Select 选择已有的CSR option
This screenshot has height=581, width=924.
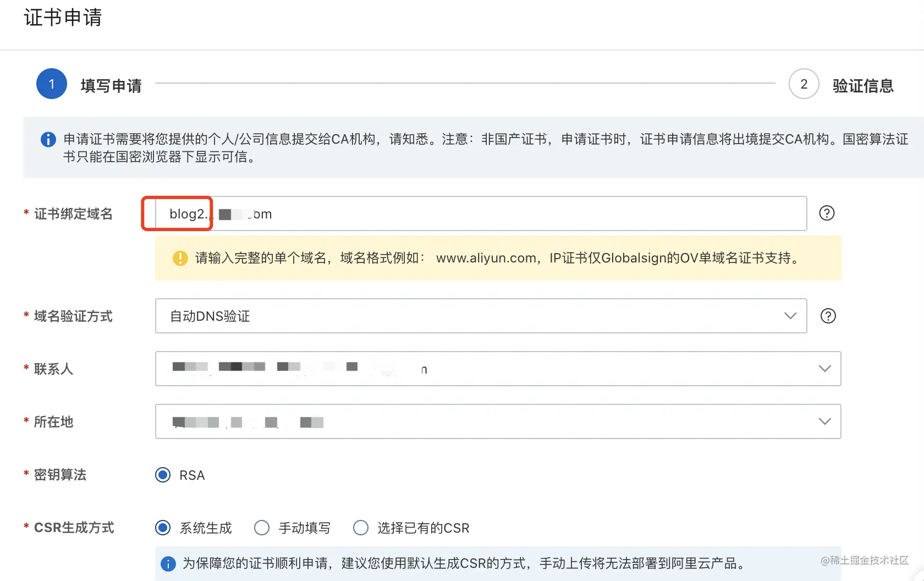(x=361, y=528)
